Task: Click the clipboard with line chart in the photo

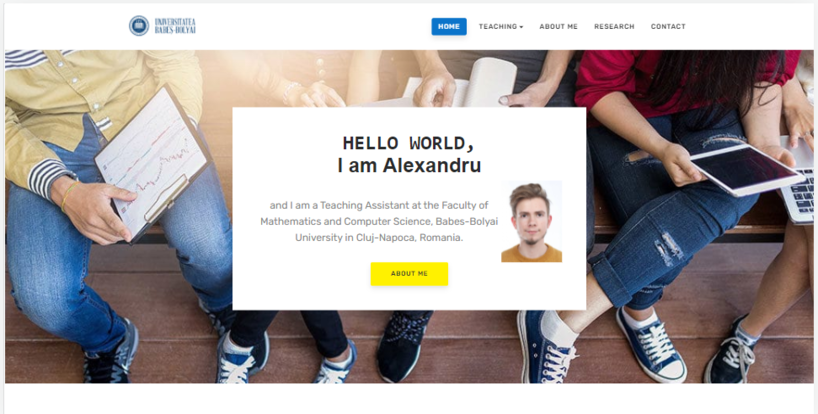Action: pos(152,162)
